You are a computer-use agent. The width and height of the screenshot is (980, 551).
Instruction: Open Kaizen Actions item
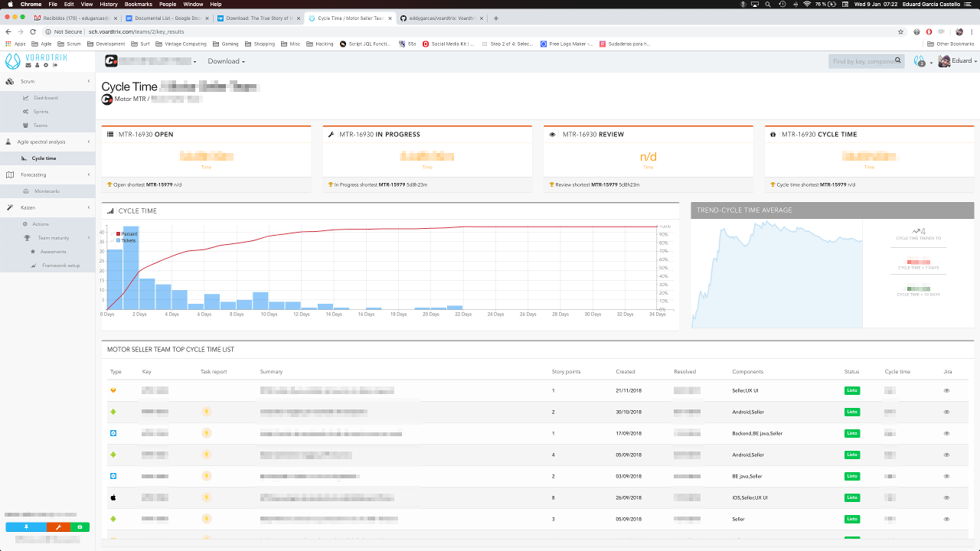(41, 224)
